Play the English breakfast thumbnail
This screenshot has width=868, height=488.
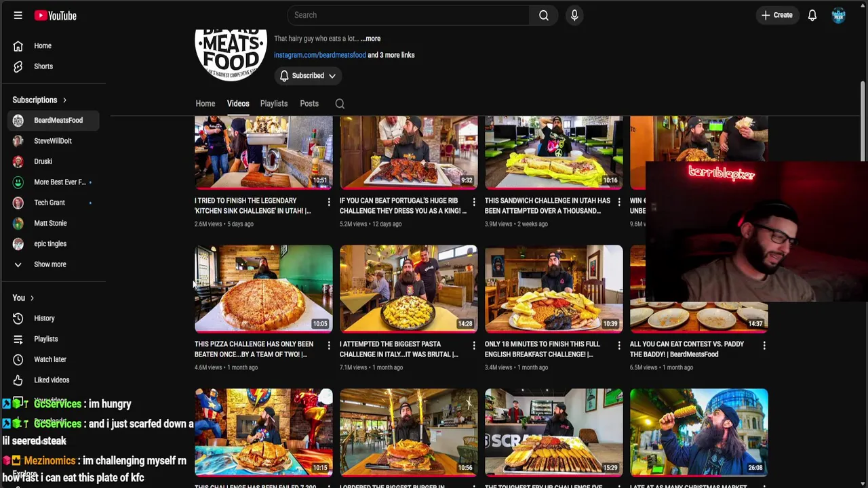(x=554, y=289)
